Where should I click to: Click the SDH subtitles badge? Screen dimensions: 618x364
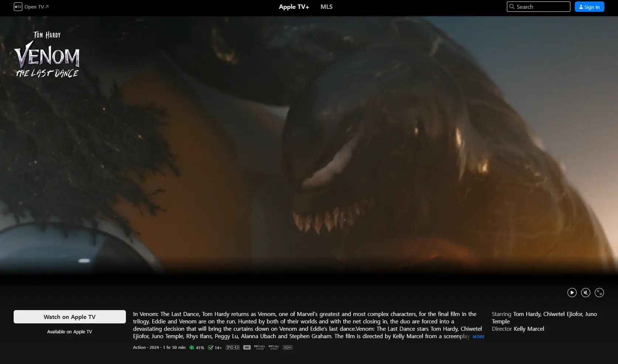click(x=288, y=347)
